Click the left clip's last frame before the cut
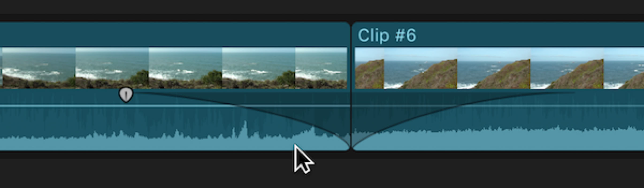This screenshot has width=644, height=188. pyautogui.click(x=321, y=68)
